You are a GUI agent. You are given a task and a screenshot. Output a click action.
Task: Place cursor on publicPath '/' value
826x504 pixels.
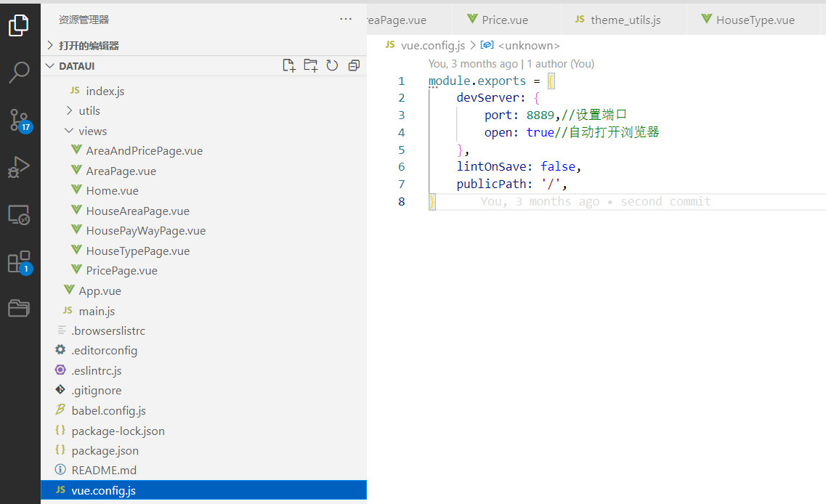point(551,184)
